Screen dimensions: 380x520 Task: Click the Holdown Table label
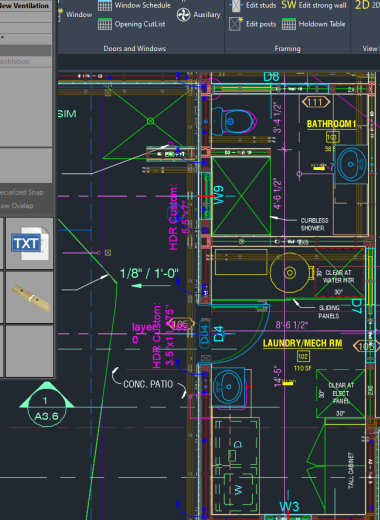click(322, 24)
